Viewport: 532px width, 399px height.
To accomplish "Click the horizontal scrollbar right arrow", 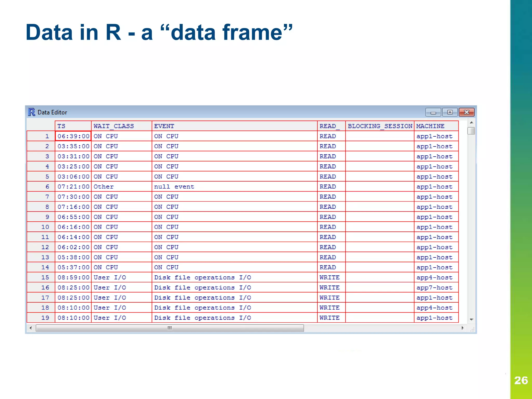I will (463, 328).
